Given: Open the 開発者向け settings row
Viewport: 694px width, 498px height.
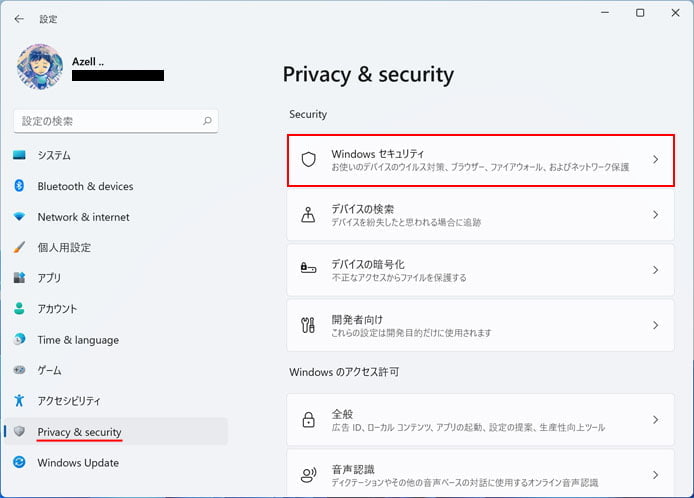Looking at the screenshot, I should [x=481, y=325].
